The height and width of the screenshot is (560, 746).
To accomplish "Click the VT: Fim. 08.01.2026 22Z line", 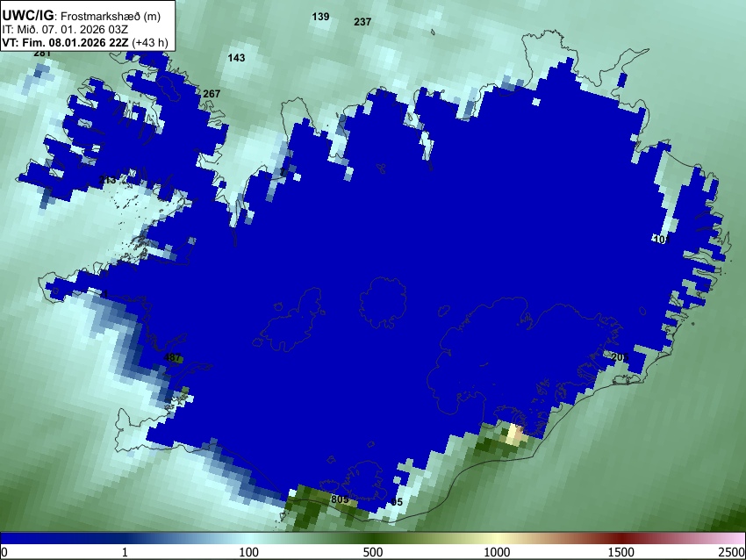I will click(85, 42).
